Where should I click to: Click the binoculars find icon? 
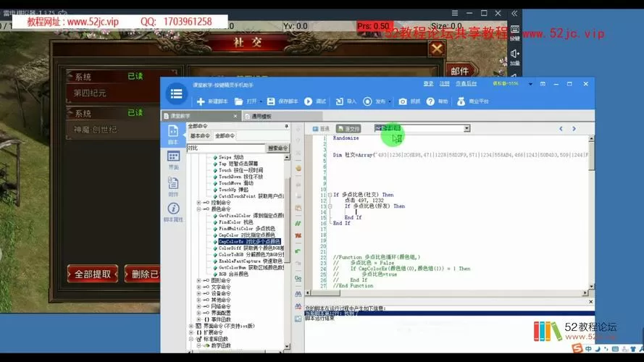click(x=298, y=294)
